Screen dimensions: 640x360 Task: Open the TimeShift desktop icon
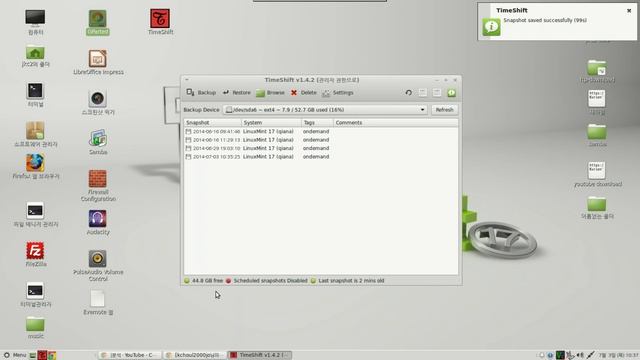click(160, 22)
